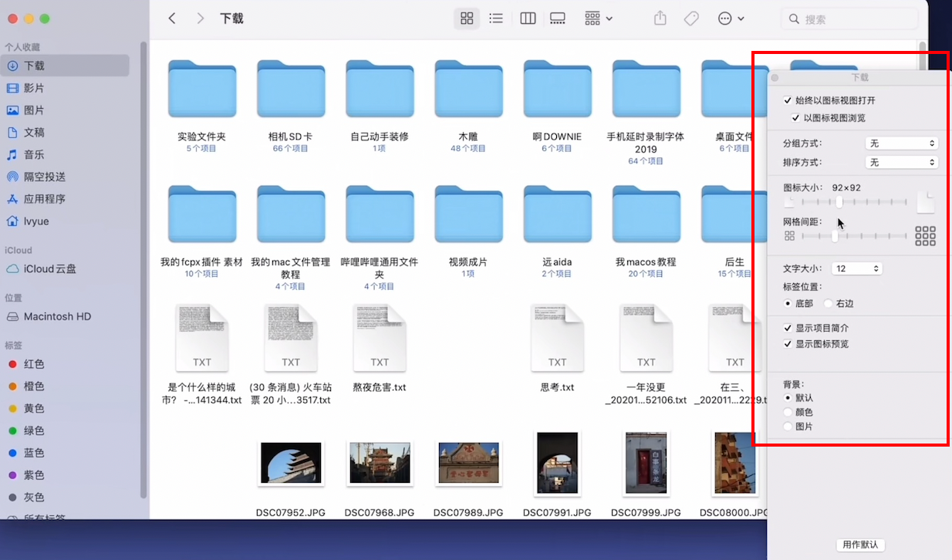Uncheck 始终以图标视图打开 checkbox
This screenshot has width=952, height=560.
point(788,100)
